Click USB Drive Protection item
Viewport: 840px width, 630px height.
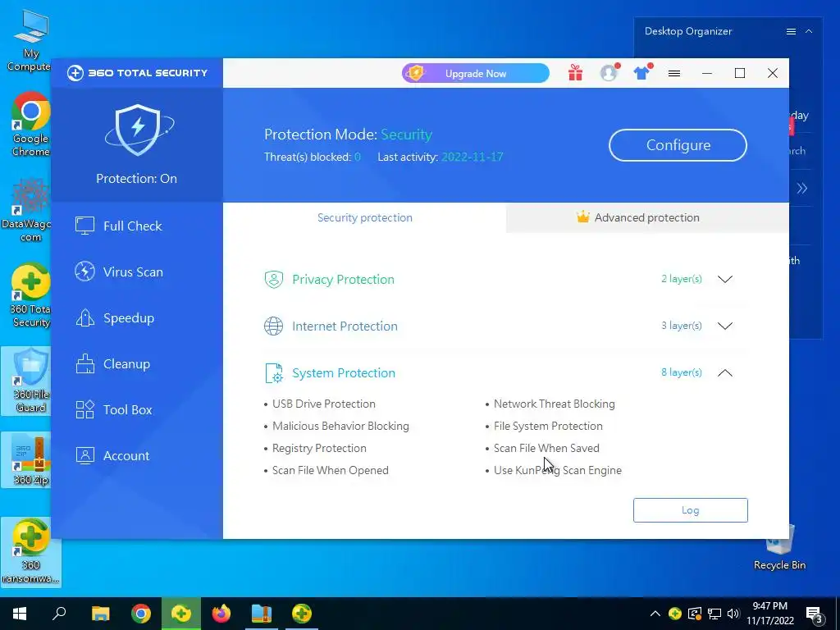[x=323, y=404]
